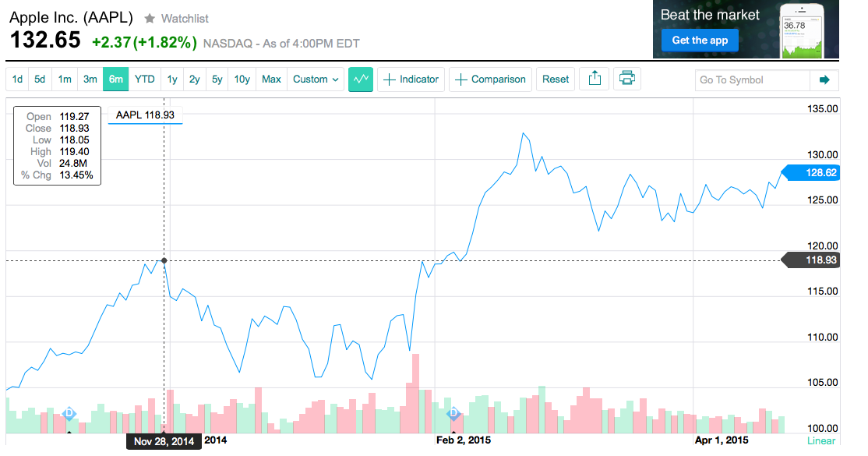This screenshot has width=868, height=456.
Task: Click the share chart icon
Action: 595,79
